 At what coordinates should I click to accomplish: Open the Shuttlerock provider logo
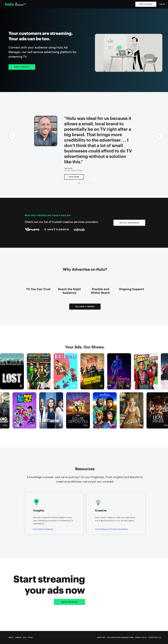[x=57, y=230]
